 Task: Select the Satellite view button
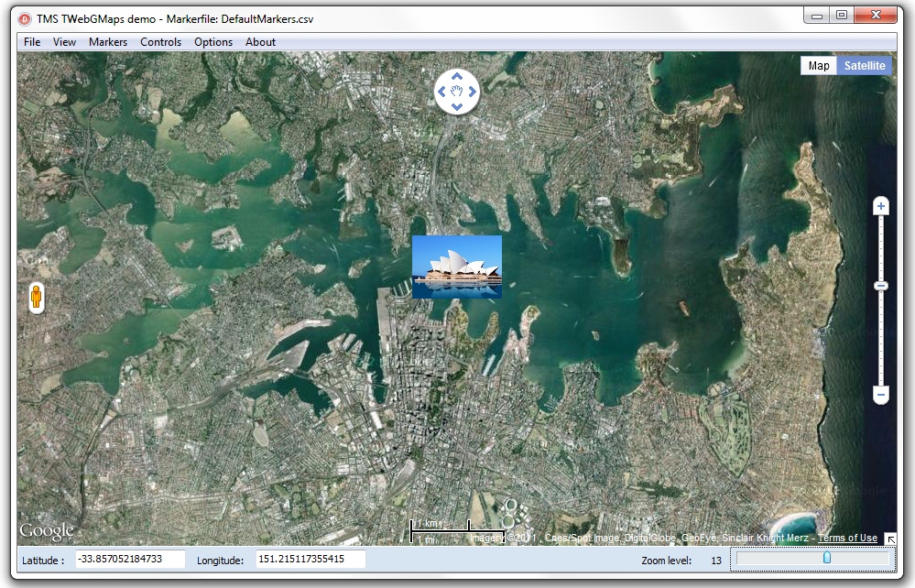(865, 66)
